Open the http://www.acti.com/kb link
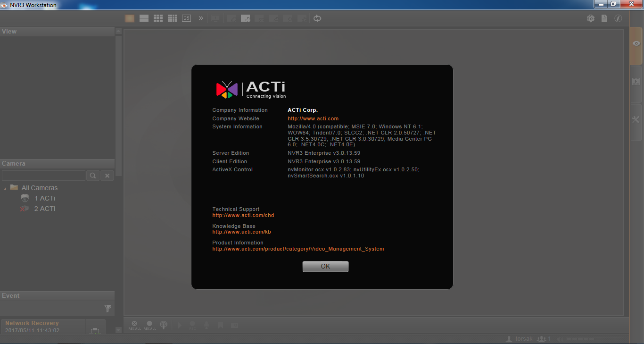Screen dimensions: 644x344 tap(241, 232)
